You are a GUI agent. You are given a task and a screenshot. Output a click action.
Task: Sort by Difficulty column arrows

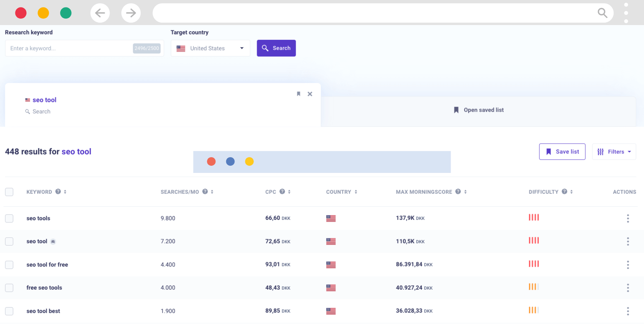(571, 192)
